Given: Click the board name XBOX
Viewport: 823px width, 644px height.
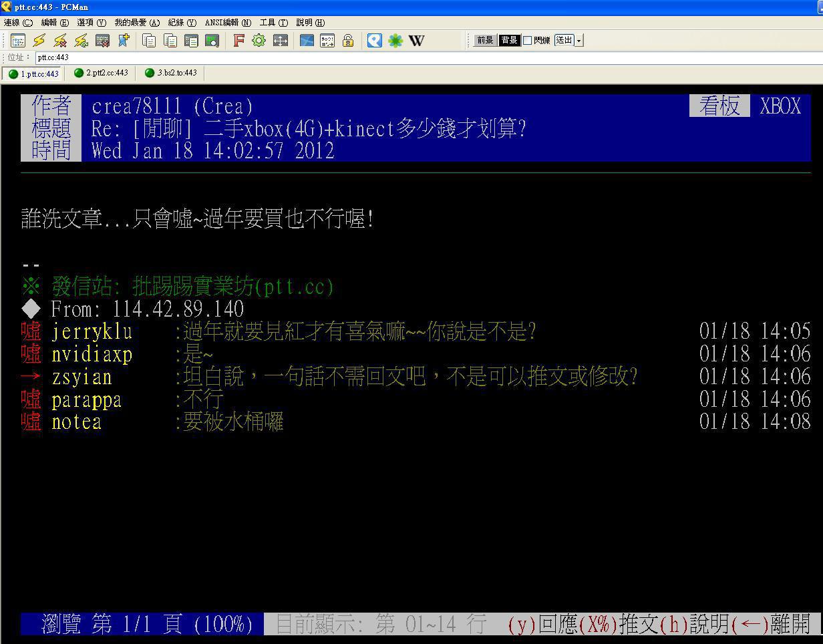Looking at the screenshot, I should tap(780, 106).
